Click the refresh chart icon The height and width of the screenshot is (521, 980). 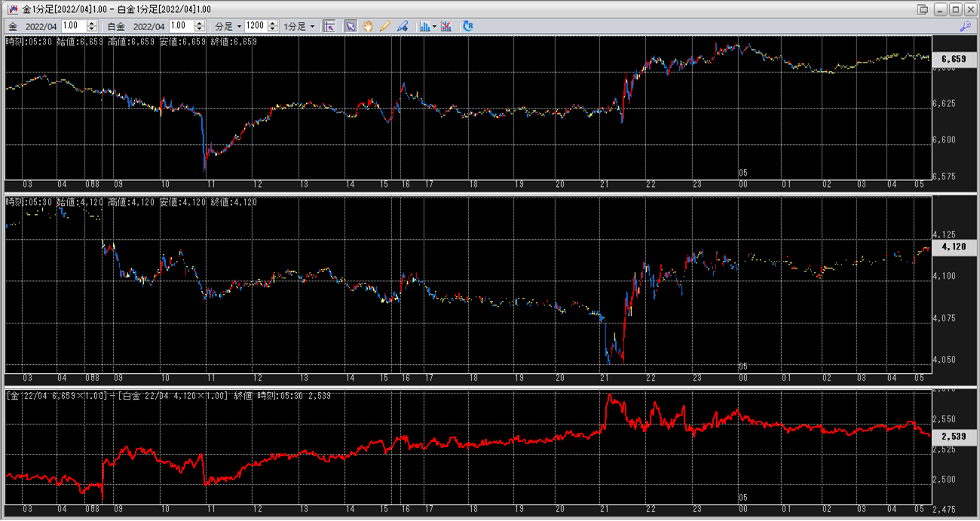tap(468, 26)
